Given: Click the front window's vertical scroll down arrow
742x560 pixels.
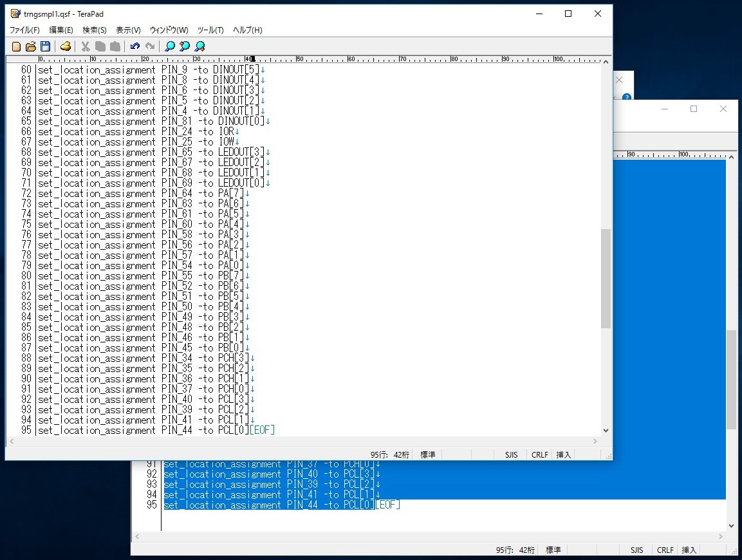Looking at the screenshot, I should click(606, 430).
